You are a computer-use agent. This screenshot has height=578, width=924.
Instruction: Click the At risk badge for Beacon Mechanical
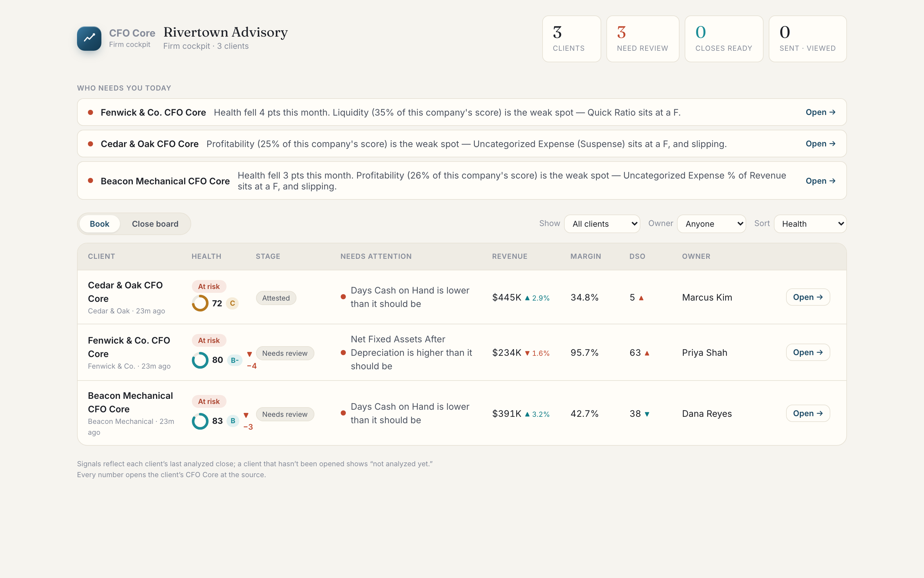(209, 401)
